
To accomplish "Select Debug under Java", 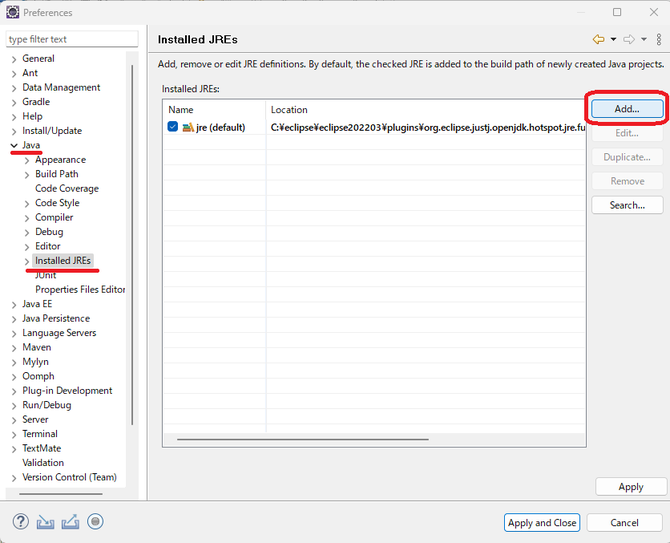I will click(x=49, y=232).
